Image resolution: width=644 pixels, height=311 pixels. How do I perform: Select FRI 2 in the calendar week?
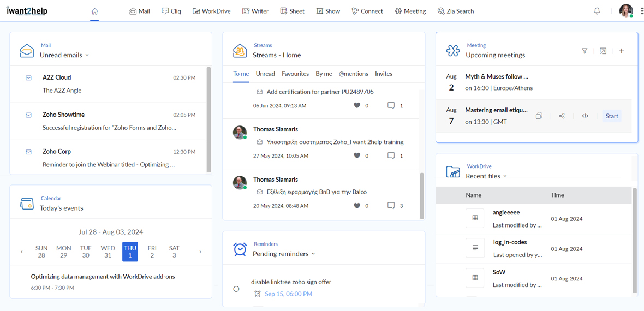pyautogui.click(x=152, y=252)
